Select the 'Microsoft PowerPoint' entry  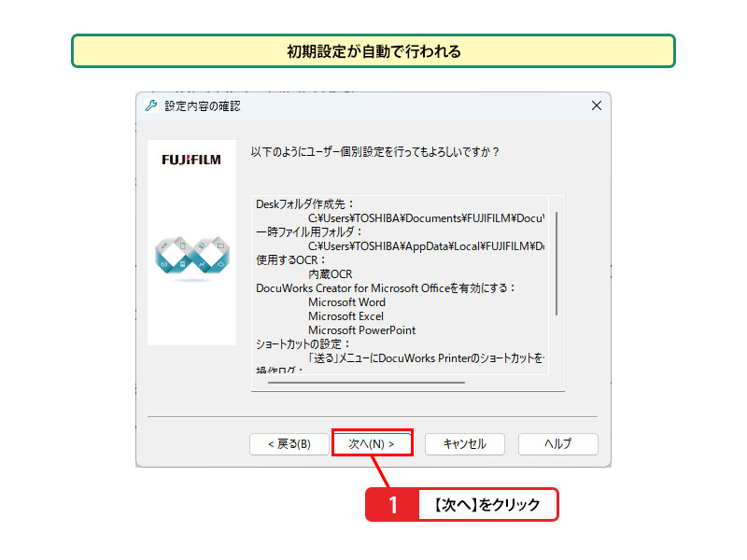[361, 330]
